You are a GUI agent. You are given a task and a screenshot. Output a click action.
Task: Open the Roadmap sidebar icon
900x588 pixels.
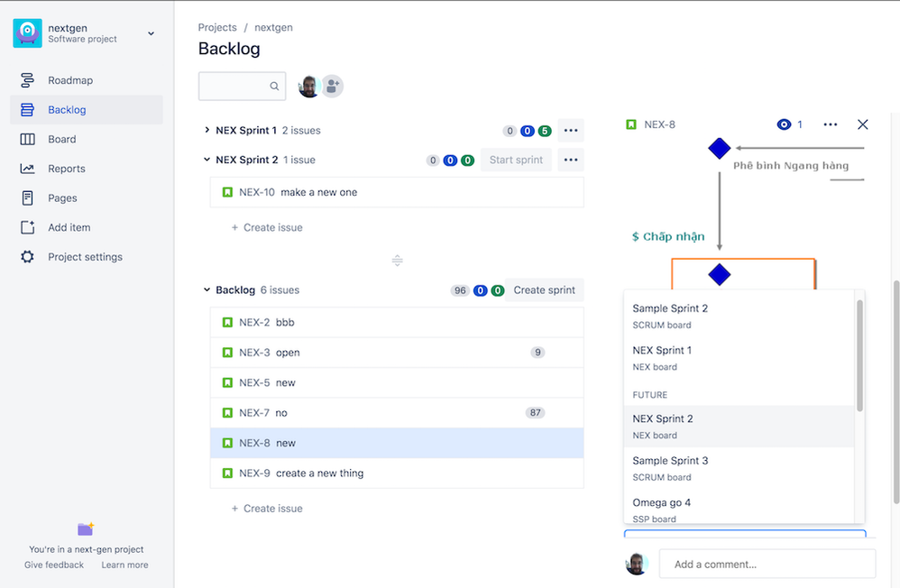27,80
